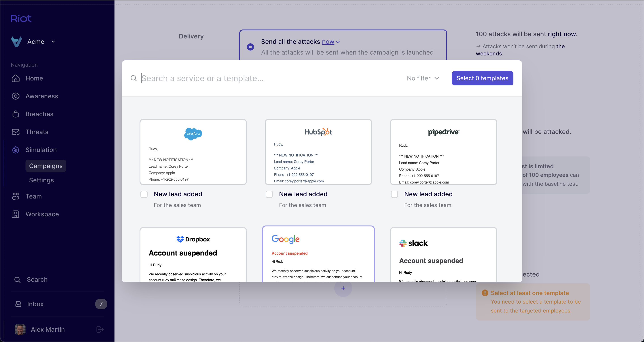Click the Breaches lock icon
This screenshot has height=342, width=644.
coord(15,114)
